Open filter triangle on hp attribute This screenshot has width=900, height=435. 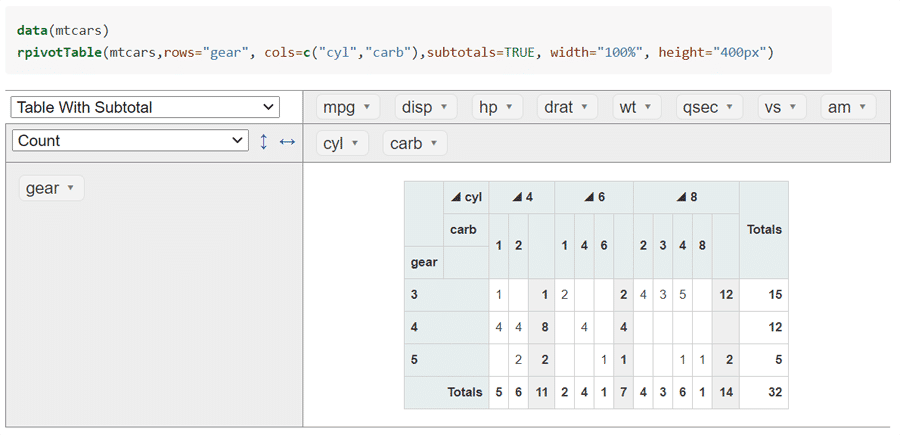pyautogui.click(x=510, y=107)
